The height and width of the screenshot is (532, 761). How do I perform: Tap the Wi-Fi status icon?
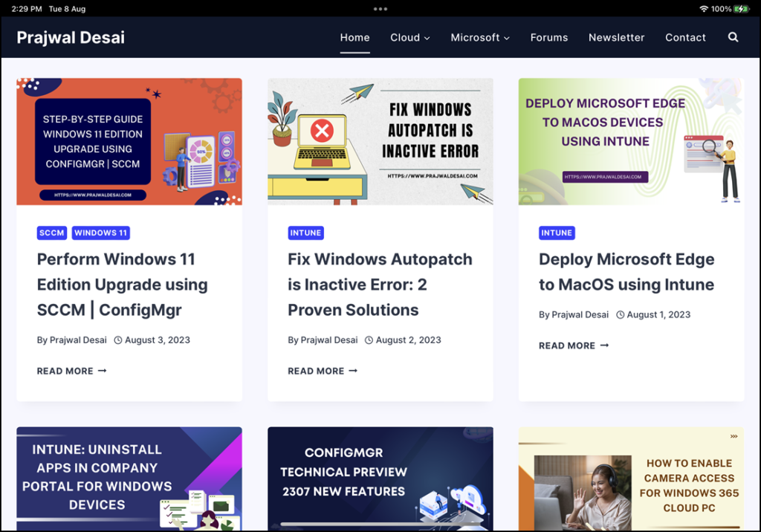703,9
